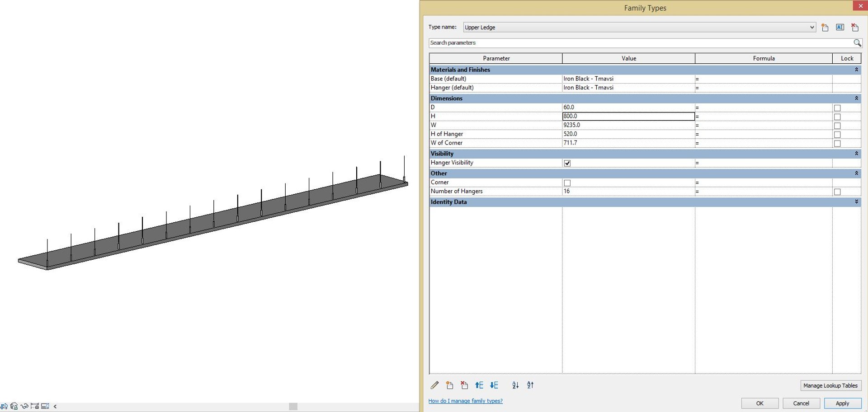The image size is (868, 412).
Task: Click the Preview Visibility view control icon
Action: coord(4,406)
